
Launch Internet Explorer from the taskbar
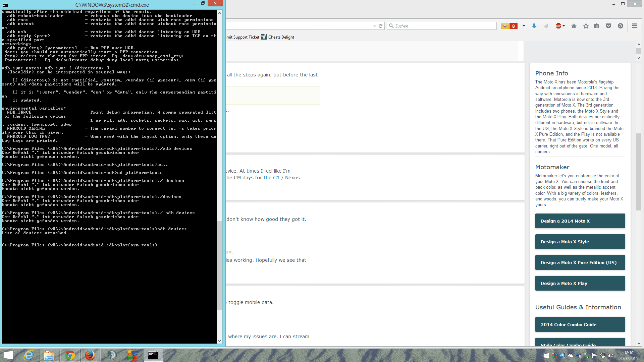29,355
